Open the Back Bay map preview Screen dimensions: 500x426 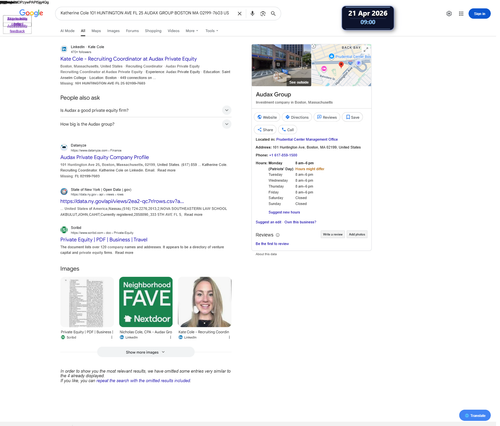(x=341, y=65)
